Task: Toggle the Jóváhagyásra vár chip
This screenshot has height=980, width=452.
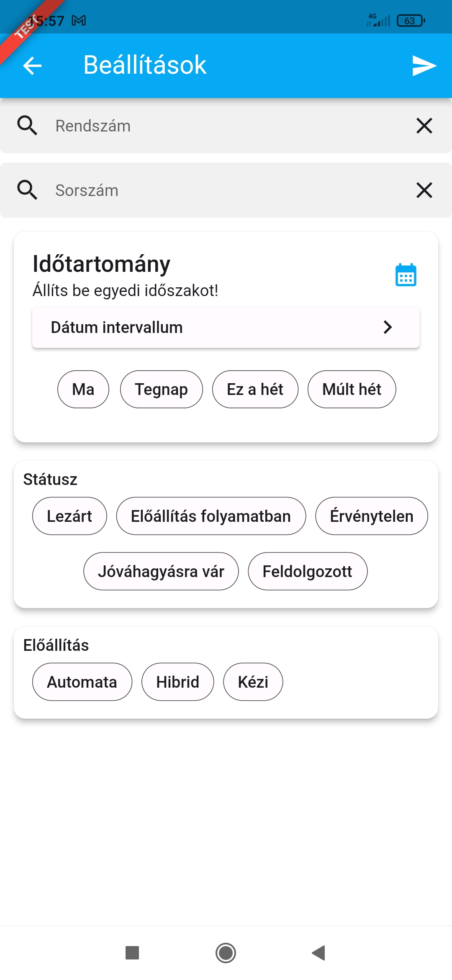Action: (161, 571)
